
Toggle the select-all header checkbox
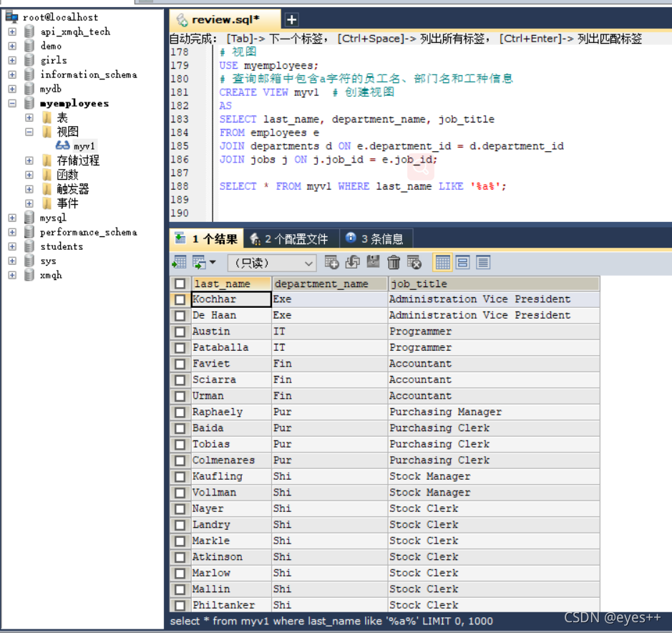(180, 284)
